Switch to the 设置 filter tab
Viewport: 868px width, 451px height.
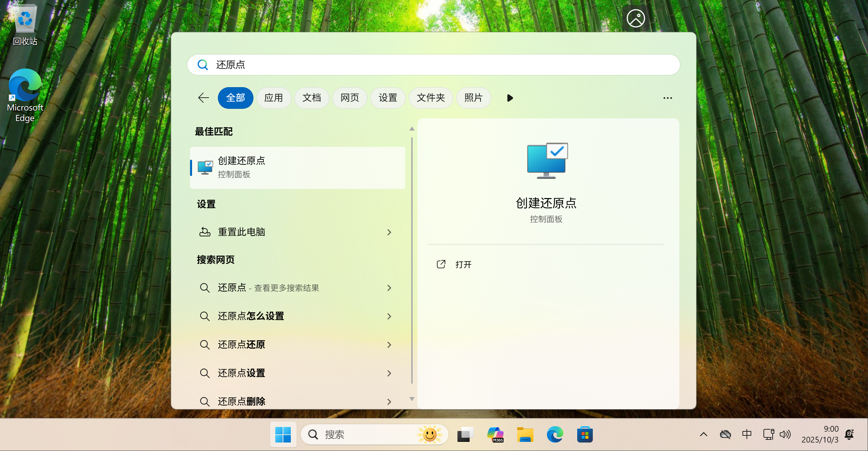[x=388, y=98]
